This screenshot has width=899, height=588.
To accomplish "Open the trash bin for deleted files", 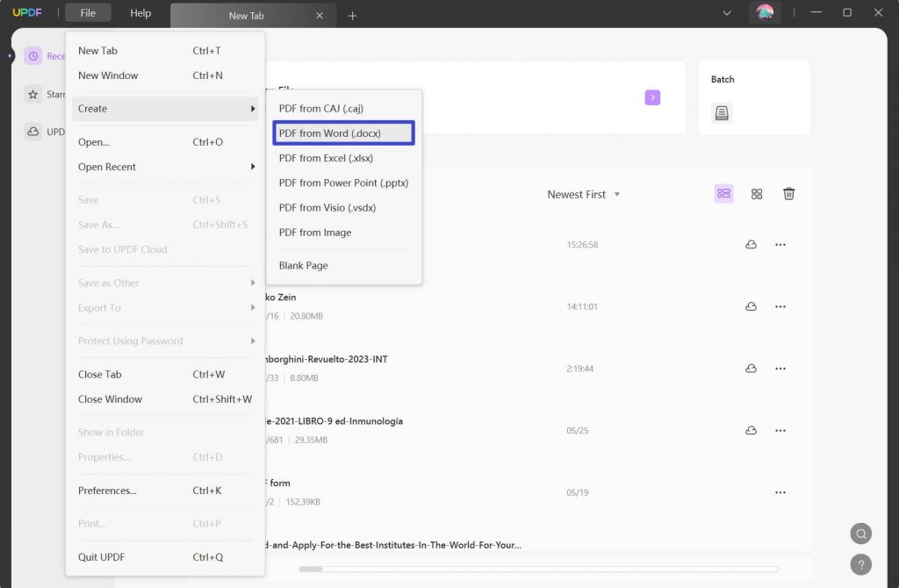I will [x=788, y=194].
